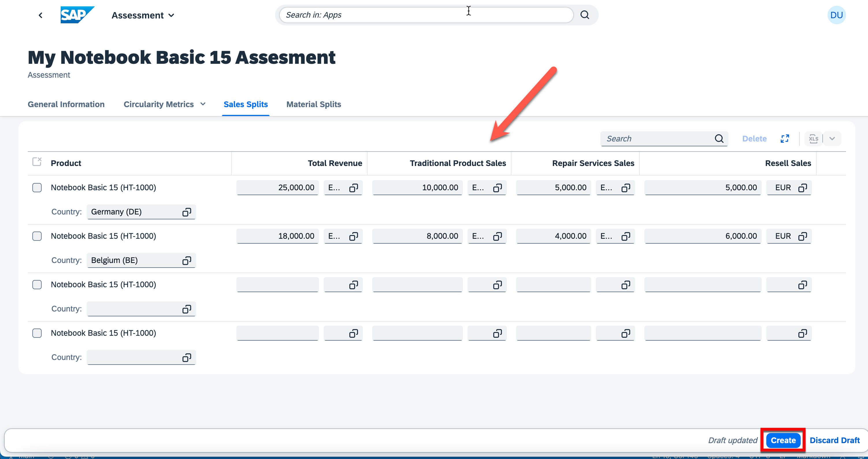Select the Sales Splits tab

(246, 105)
